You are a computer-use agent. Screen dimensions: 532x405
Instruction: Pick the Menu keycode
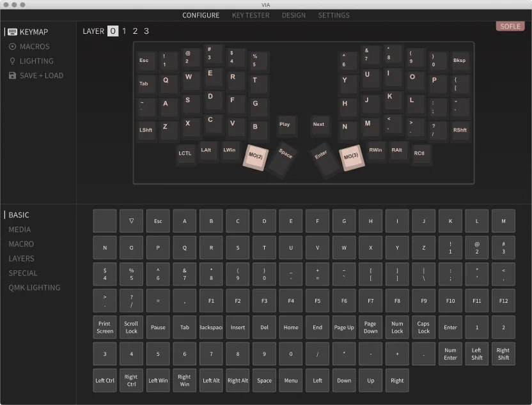pos(291,381)
